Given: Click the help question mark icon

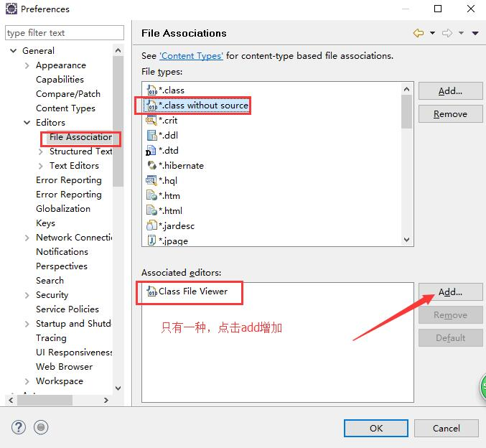Looking at the screenshot, I should (19, 427).
